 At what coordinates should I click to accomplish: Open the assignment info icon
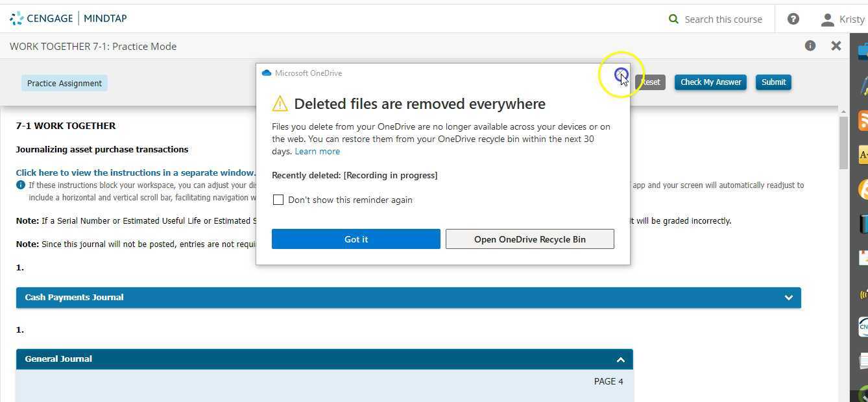pos(810,45)
